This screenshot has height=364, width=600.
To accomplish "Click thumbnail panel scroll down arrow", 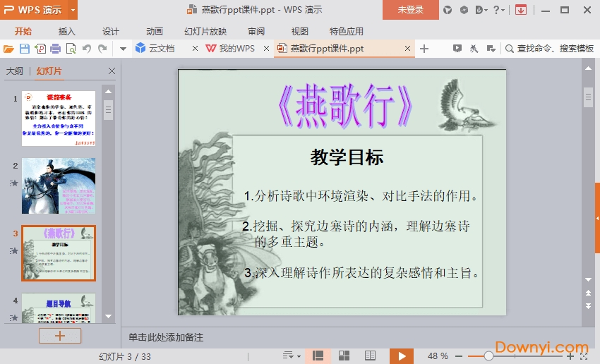I will pyautogui.click(x=108, y=316).
